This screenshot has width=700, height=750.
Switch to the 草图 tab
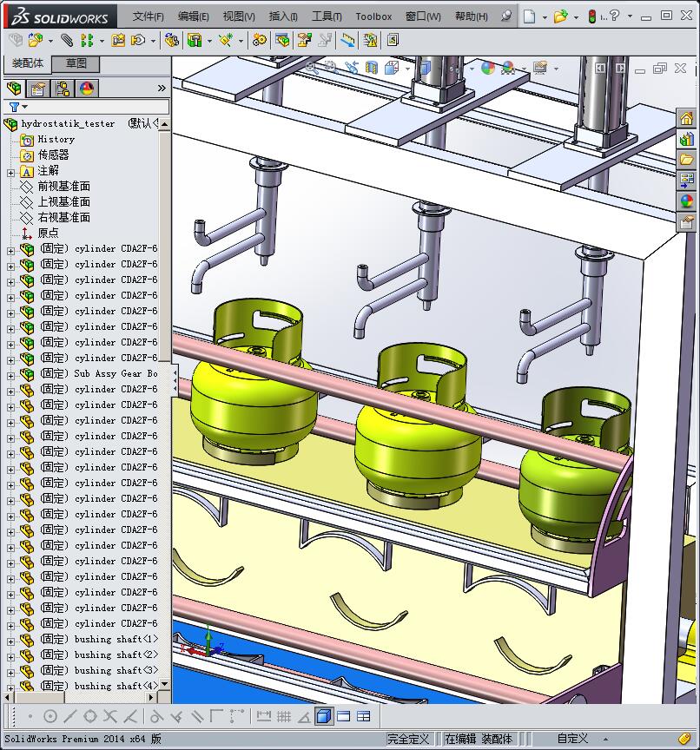[x=76, y=64]
